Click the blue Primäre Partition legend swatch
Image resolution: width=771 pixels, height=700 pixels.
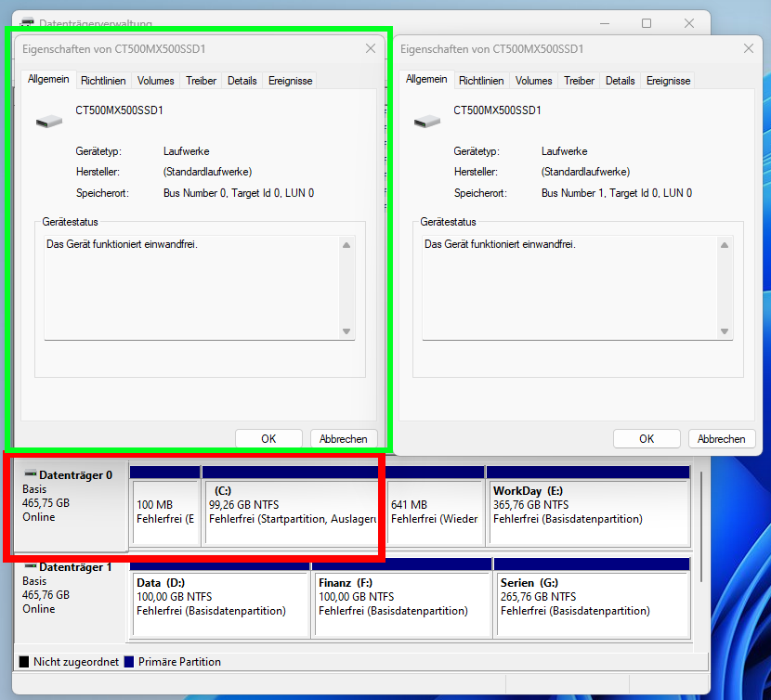tap(129, 662)
